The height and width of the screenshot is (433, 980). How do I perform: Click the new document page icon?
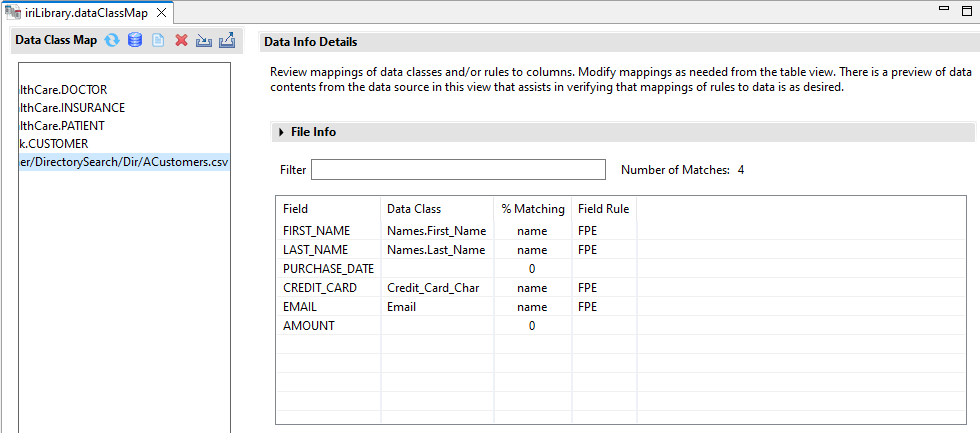tap(158, 41)
